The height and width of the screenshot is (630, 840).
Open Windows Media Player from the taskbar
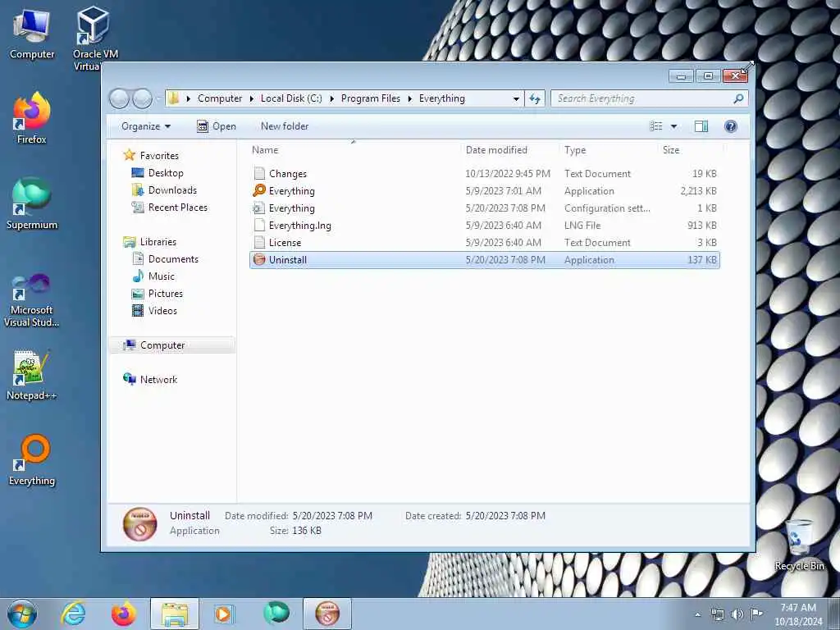tap(223, 614)
